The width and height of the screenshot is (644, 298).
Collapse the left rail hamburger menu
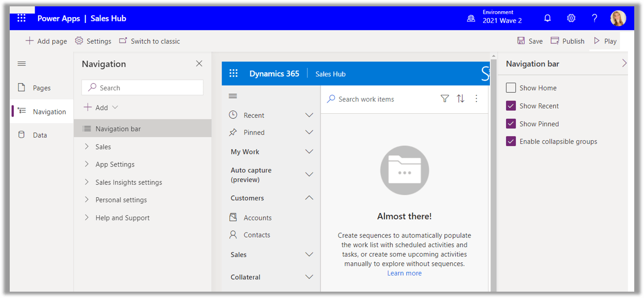point(21,64)
